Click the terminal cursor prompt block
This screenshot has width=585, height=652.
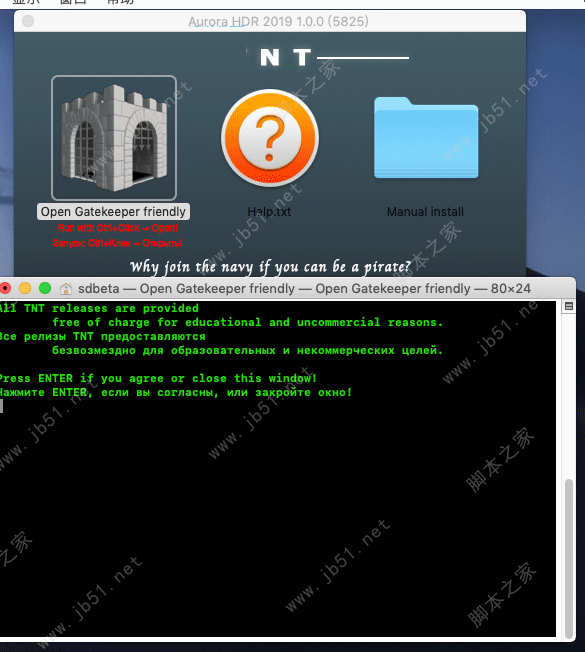point(2,406)
